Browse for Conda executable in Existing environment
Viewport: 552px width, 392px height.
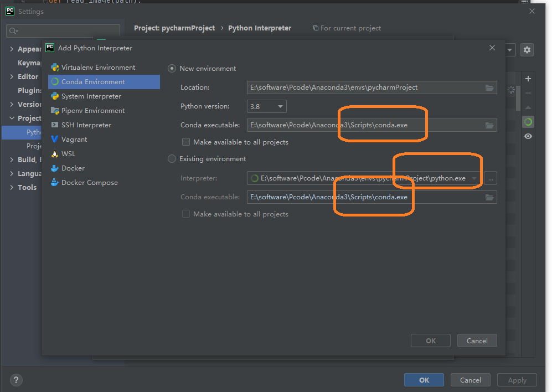[489, 197]
